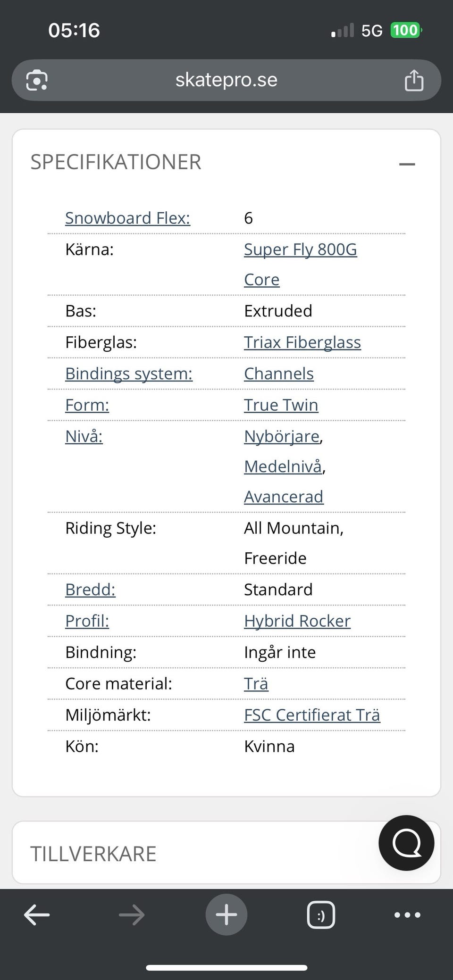Click the True Twin link
The width and height of the screenshot is (453, 980).
(281, 405)
